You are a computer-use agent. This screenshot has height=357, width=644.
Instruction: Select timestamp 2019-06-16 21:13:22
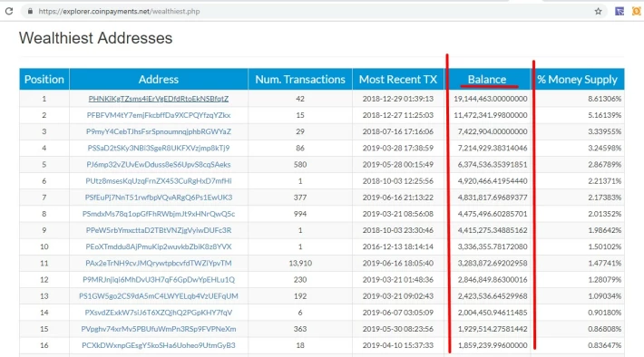pos(398,198)
